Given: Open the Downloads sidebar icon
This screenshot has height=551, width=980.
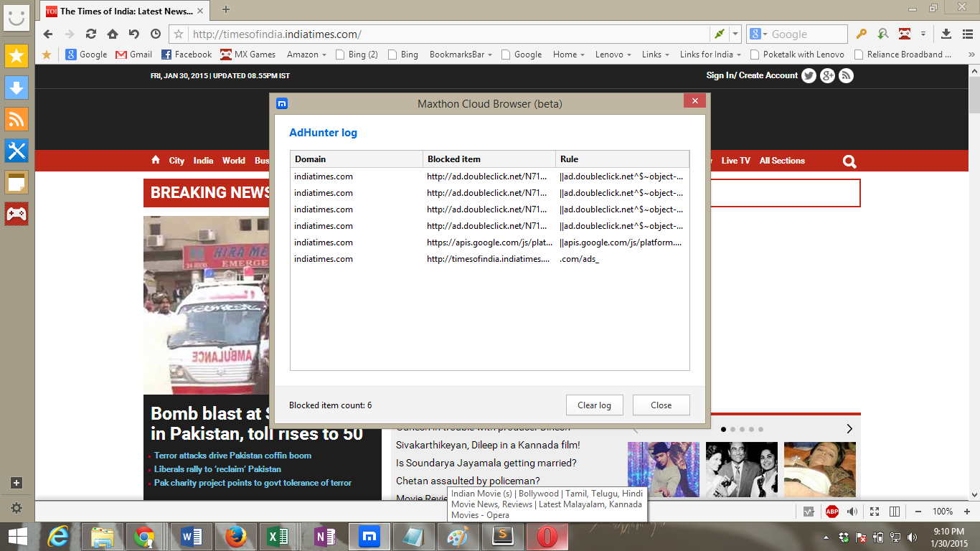Looking at the screenshot, I should click(x=17, y=87).
